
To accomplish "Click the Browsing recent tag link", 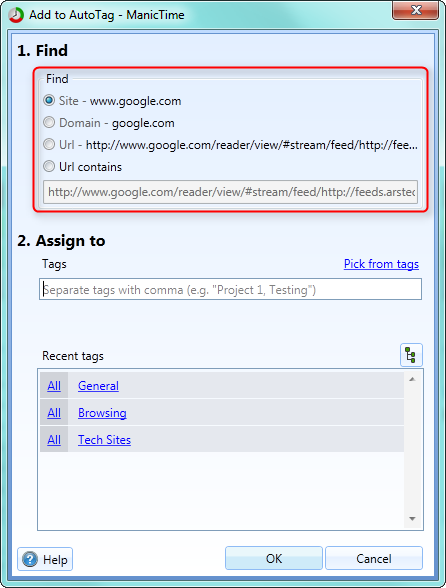I will tap(102, 413).
